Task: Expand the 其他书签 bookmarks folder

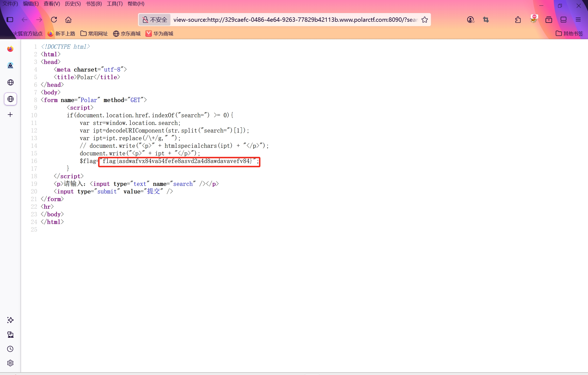Action: 569,33
